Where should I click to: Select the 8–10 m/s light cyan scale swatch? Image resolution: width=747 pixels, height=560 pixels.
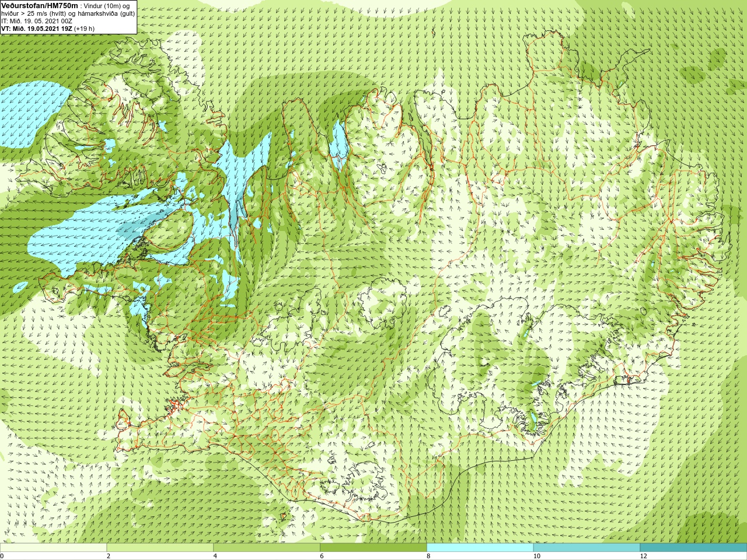pos(480,548)
